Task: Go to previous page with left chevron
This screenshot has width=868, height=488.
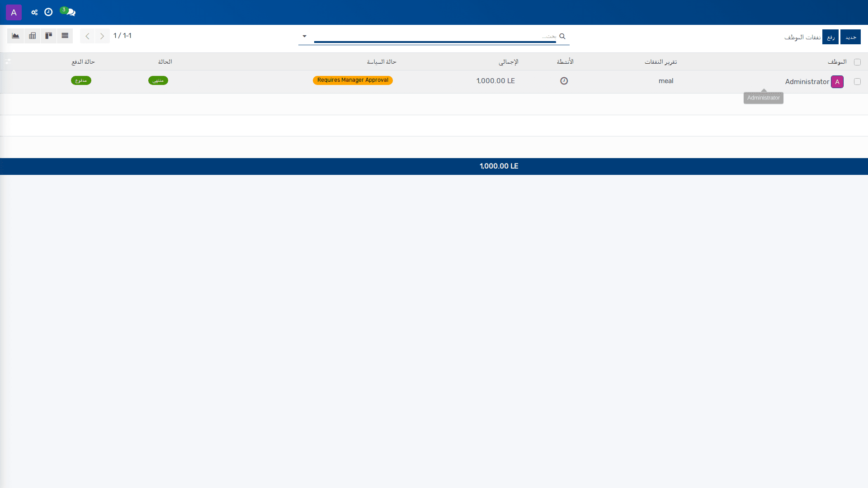Action: [x=87, y=36]
